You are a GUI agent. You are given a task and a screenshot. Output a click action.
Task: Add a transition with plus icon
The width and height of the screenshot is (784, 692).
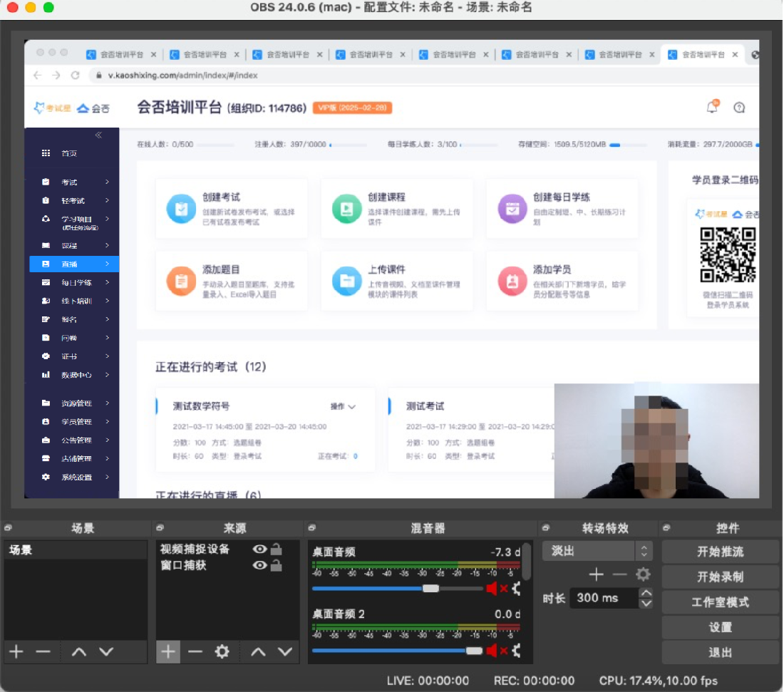click(596, 574)
